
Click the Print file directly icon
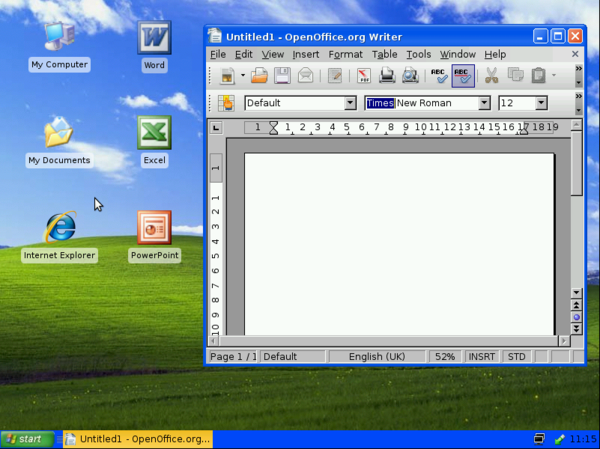[x=387, y=75]
